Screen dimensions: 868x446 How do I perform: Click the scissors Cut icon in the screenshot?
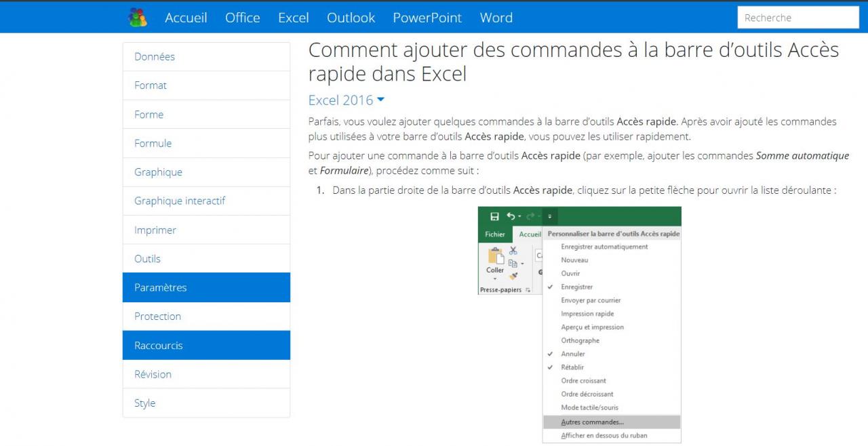[x=513, y=250]
